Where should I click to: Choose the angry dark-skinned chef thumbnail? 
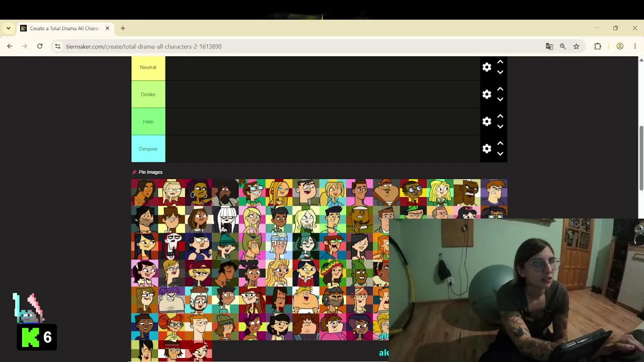[467, 193]
